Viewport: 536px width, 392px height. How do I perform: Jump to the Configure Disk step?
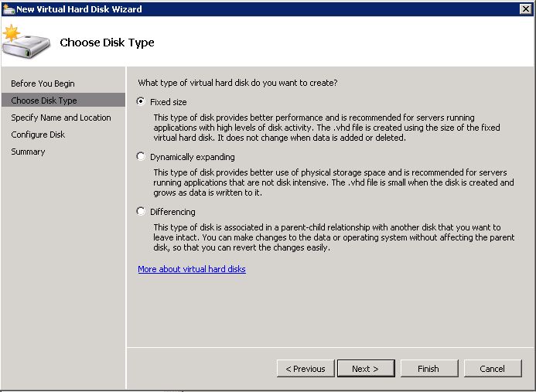point(38,135)
